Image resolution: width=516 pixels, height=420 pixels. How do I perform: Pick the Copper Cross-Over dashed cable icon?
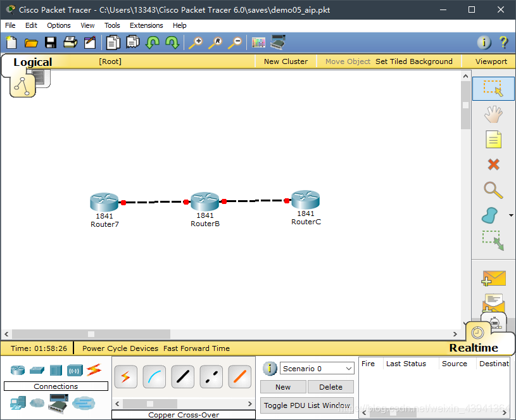click(211, 376)
